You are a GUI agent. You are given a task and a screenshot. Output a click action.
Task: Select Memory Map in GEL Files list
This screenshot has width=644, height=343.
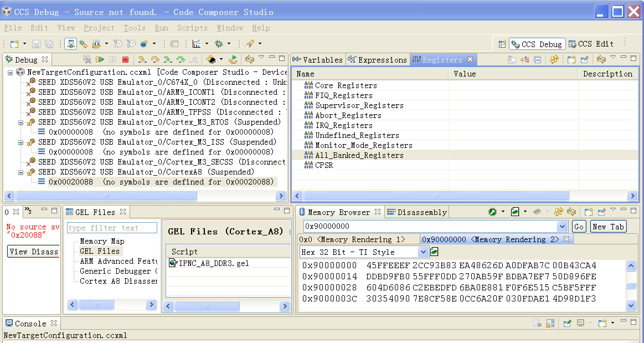coord(102,241)
